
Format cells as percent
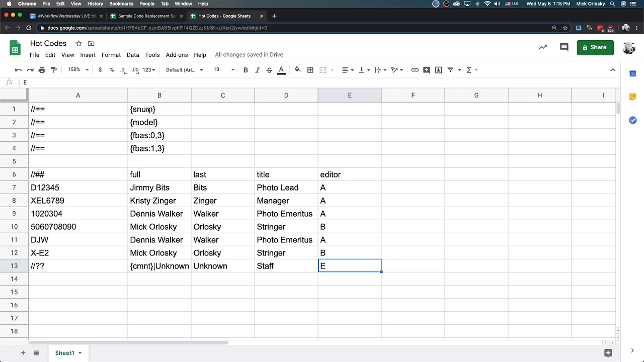[x=112, y=70]
